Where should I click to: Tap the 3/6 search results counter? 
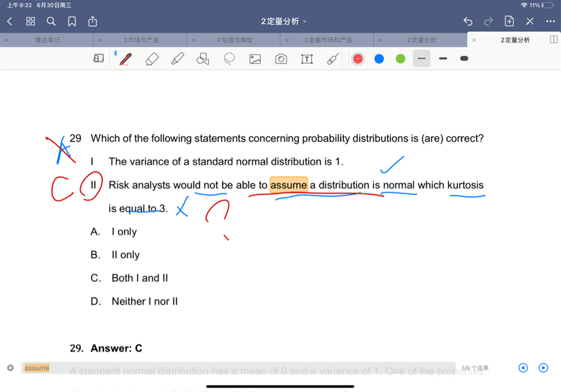[x=475, y=368]
